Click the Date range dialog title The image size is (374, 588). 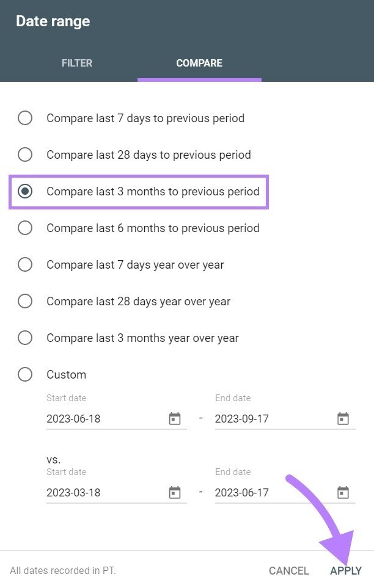(x=53, y=21)
